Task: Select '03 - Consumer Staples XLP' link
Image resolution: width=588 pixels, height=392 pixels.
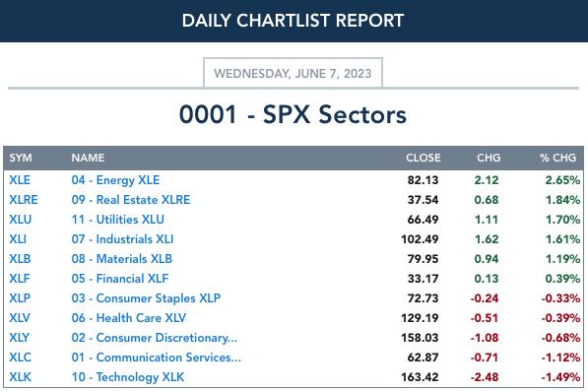Action: pos(146,298)
